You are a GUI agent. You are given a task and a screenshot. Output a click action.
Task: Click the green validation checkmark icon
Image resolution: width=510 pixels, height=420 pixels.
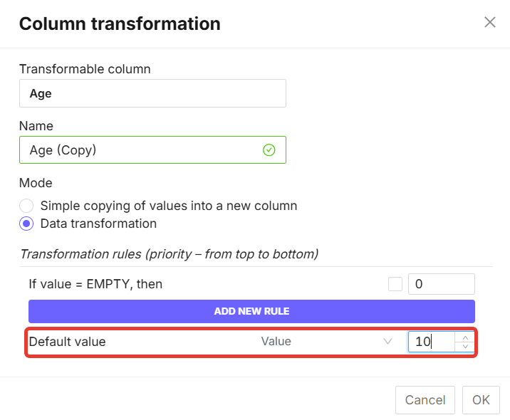269,150
